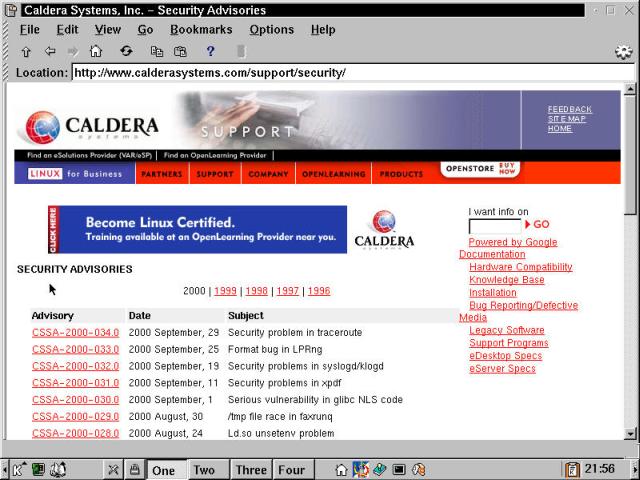The image size is (640, 480).
Task: Open the File menu
Action: 29,30
